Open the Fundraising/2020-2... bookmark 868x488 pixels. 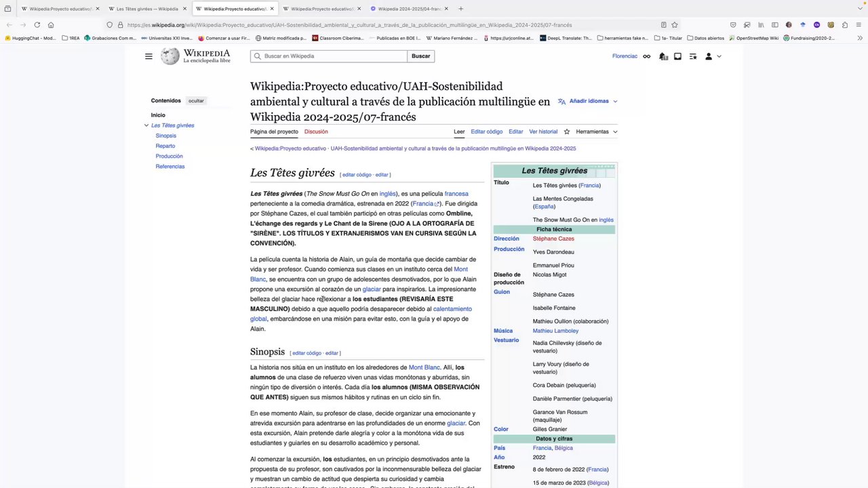[x=809, y=38]
